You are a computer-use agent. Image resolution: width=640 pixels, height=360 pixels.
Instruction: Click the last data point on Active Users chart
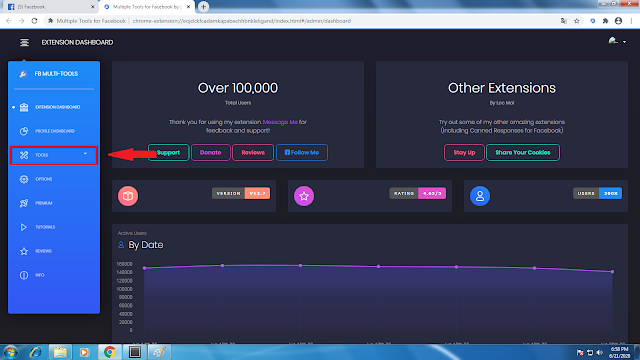(613, 271)
